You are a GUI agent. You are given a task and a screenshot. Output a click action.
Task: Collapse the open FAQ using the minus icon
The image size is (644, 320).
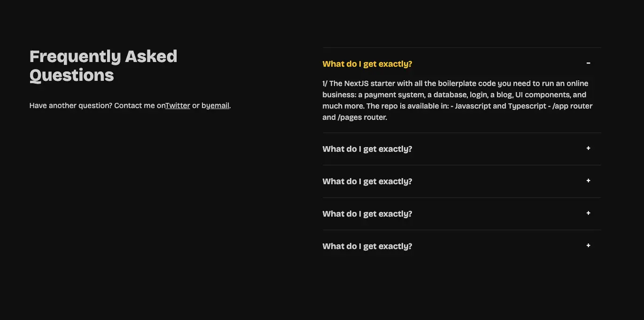pyautogui.click(x=588, y=63)
